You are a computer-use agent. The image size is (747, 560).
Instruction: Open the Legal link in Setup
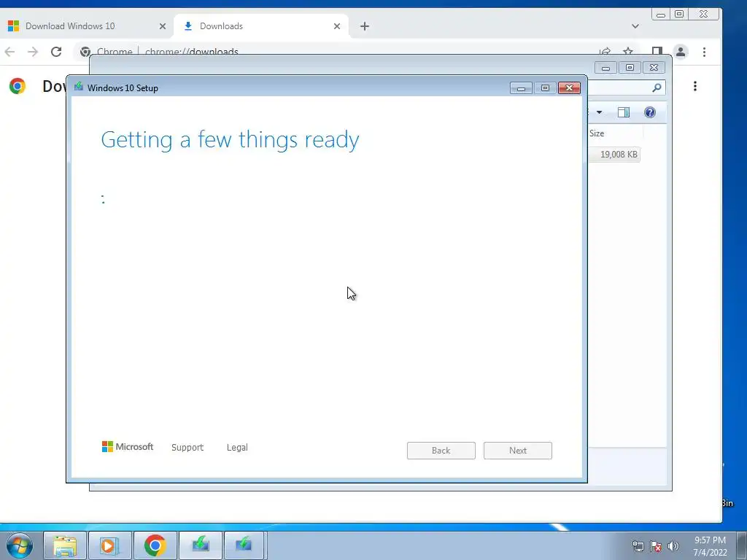[x=237, y=447]
